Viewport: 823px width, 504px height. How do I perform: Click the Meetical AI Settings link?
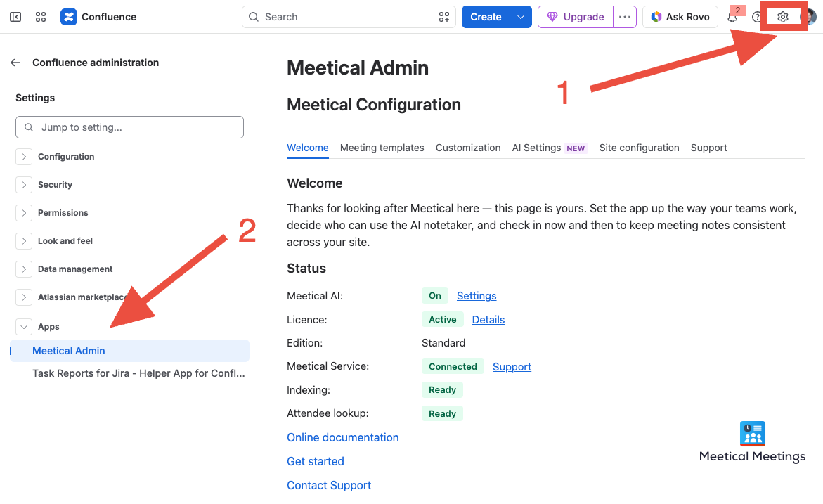tap(477, 295)
